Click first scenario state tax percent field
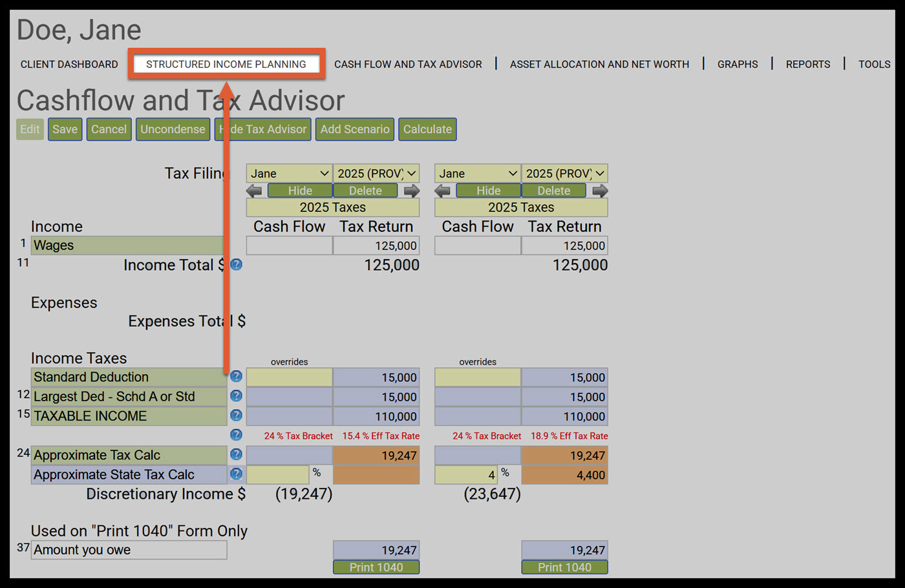Image resolution: width=905 pixels, height=588 pixels. point(278,475)
